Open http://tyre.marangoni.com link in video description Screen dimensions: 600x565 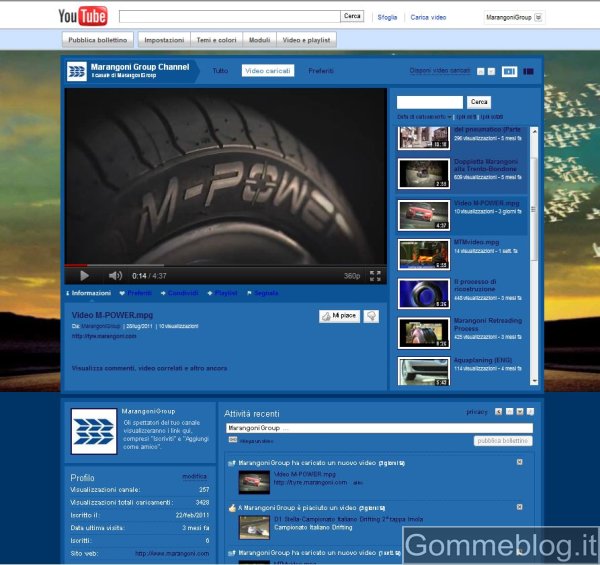click(x=104, y=336)
